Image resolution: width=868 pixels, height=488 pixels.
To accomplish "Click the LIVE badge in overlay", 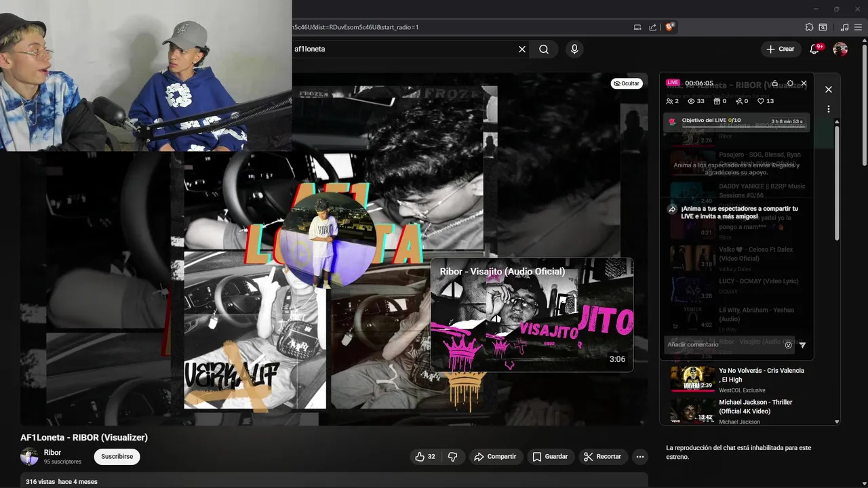I will [673, 83].
